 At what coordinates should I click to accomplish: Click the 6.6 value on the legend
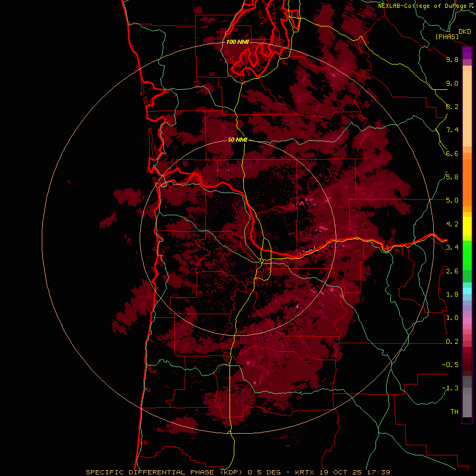click(x=452, y=153)
